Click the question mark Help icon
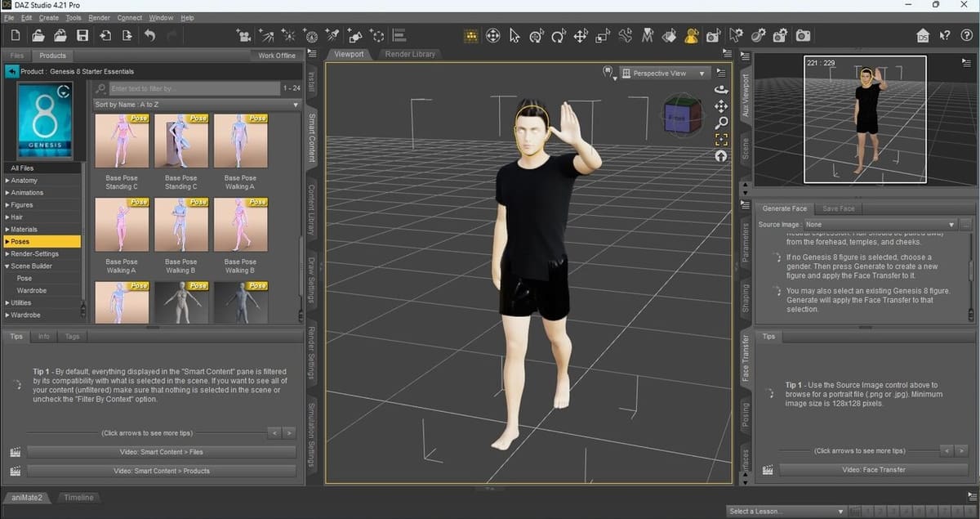 coord(965,35)
